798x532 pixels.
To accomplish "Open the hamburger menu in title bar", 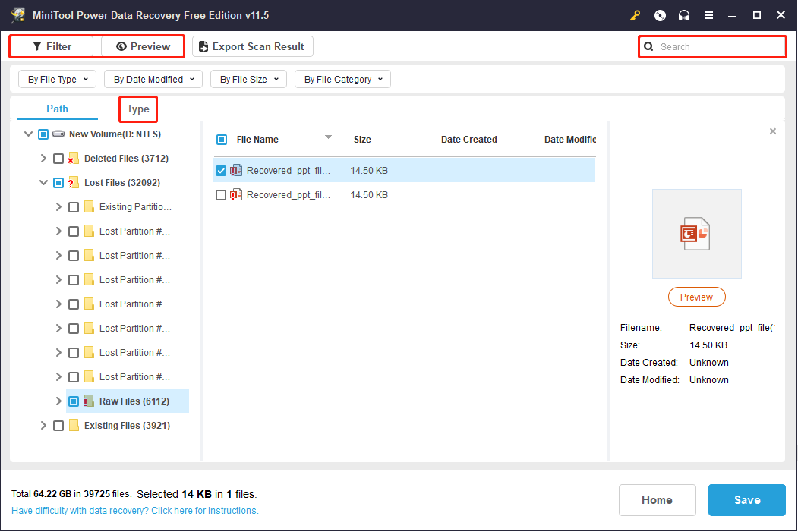I will click(708, 15).
